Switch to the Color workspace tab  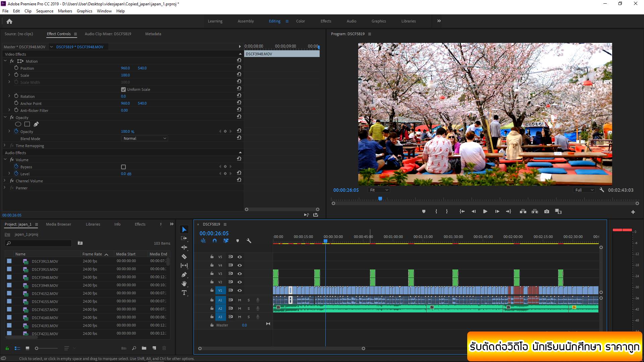tap(300, 21)
